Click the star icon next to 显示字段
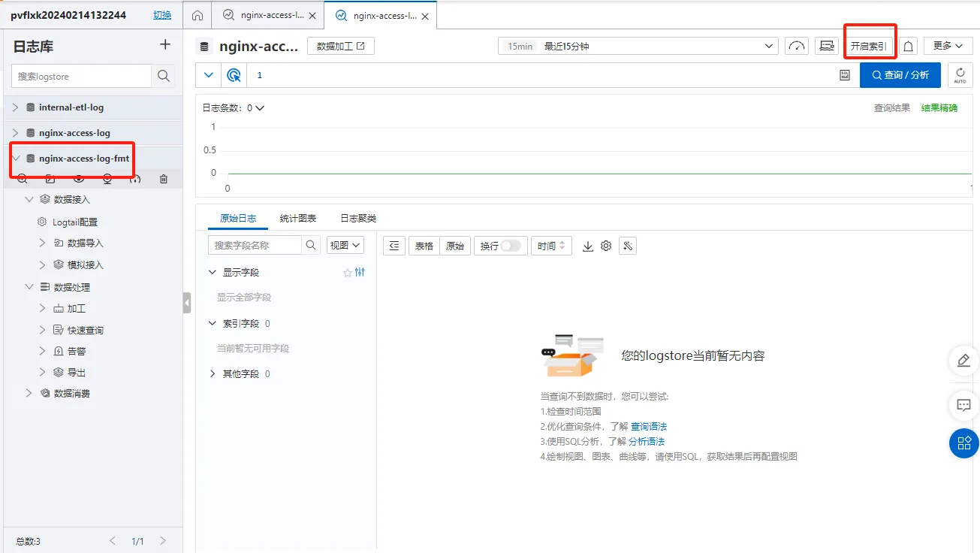 (348, 273)
